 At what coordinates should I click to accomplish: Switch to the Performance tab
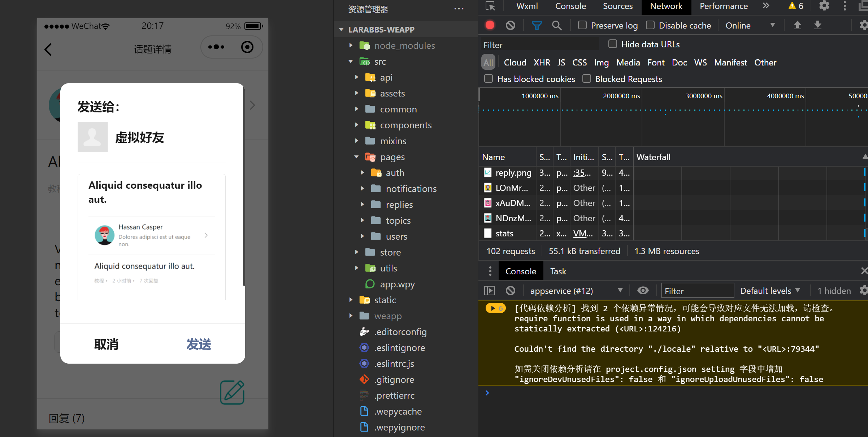coord(724,6)
